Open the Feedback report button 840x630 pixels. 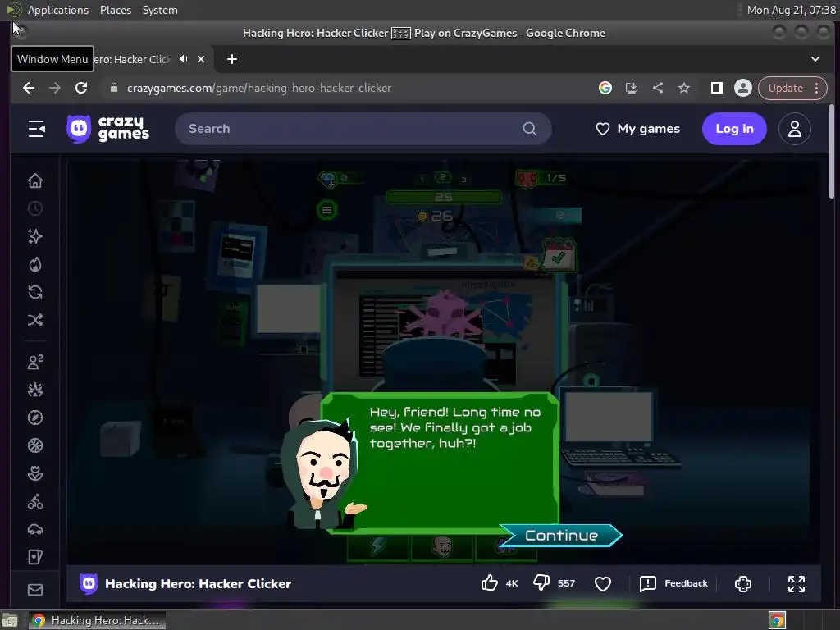[x=673, y=583]
